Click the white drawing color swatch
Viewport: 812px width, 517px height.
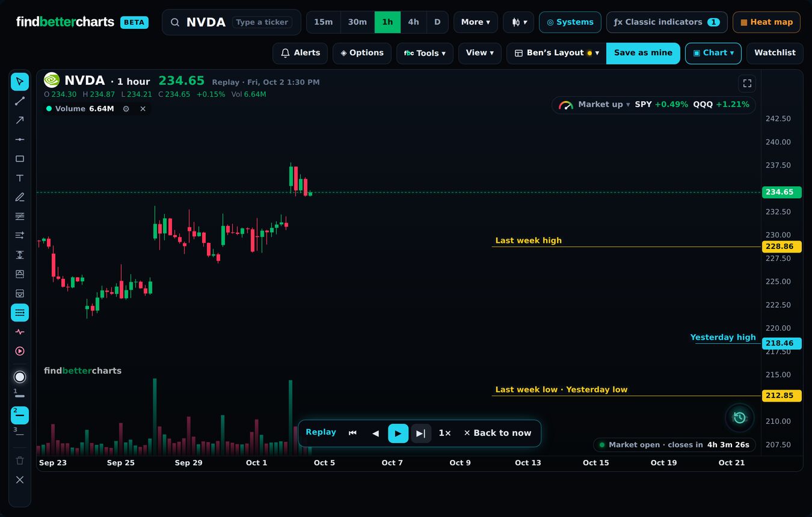20,377
